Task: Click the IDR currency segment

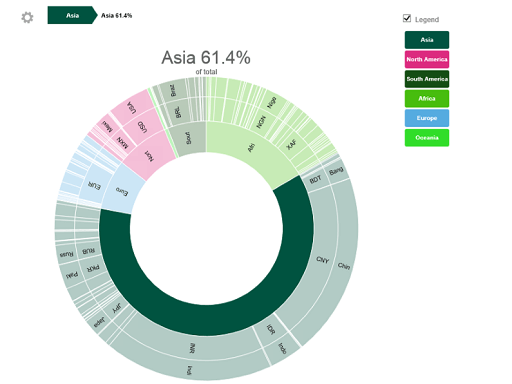Action: tap(271, 330)
